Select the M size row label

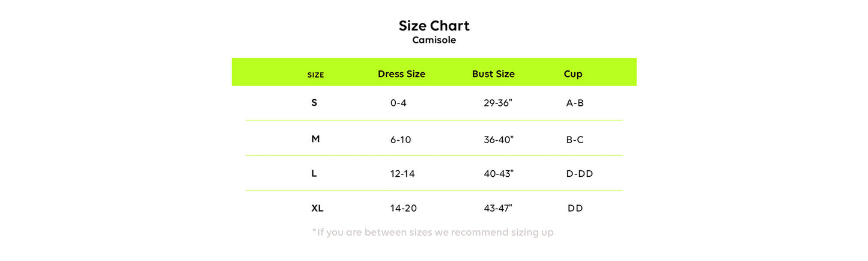[315, 139]
